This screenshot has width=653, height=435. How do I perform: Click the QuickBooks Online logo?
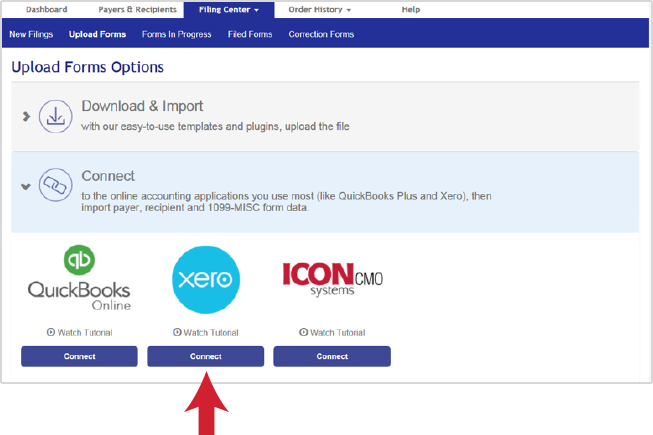tap(79, 278)
